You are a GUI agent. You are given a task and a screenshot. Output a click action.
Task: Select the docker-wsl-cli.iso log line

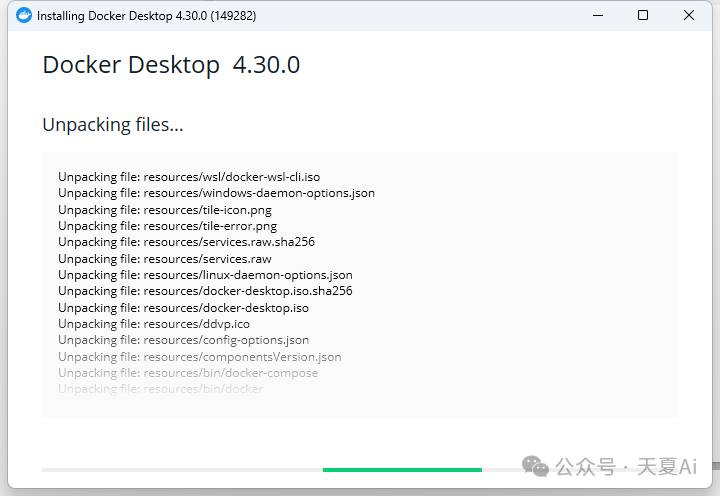pos(189,177)
